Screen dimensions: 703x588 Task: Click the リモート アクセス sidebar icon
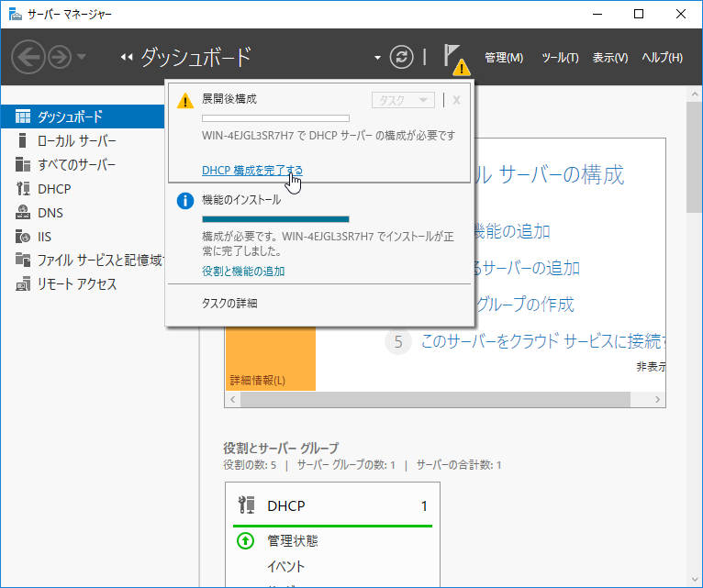click(x=23, y=284)
